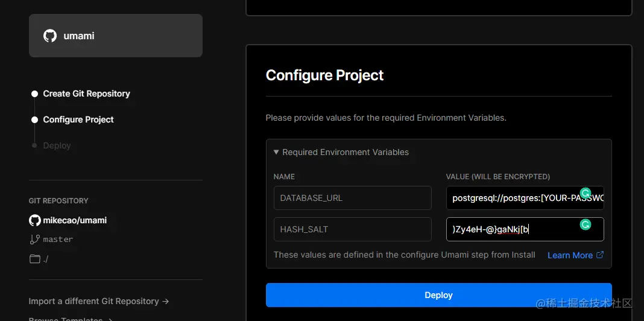Screen dimensions: 644x321
Task: Click the folder icon for root directory
Action: (35, 259)
